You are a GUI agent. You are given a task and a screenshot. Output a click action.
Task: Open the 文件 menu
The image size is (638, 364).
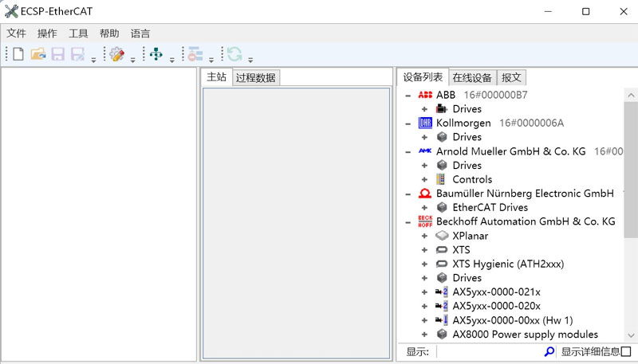16,33
